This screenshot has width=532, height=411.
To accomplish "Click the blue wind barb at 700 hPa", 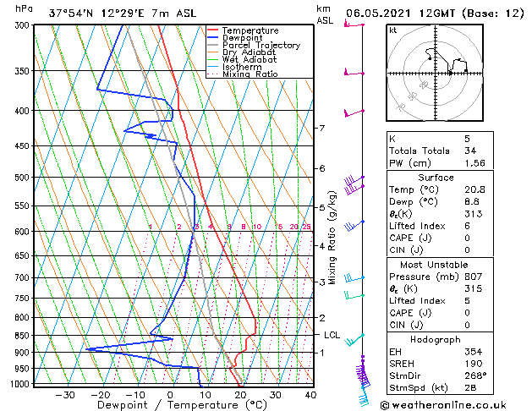I will pos(354,278).
